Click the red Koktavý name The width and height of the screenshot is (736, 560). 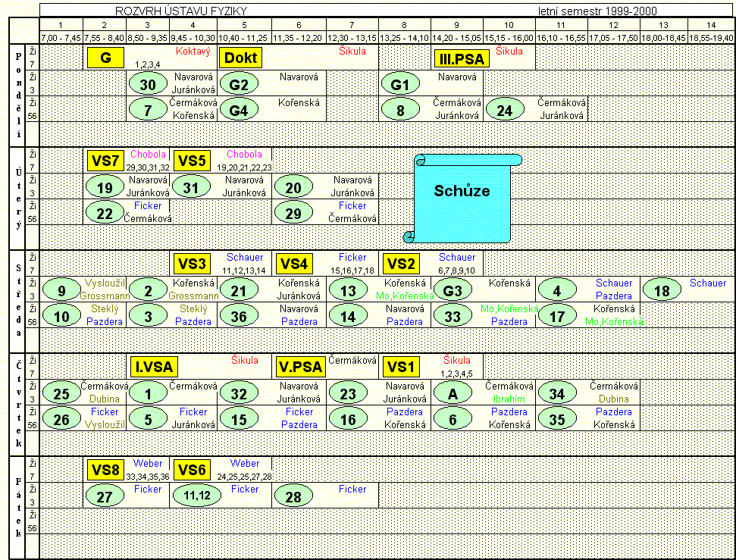tap(193, 52)
